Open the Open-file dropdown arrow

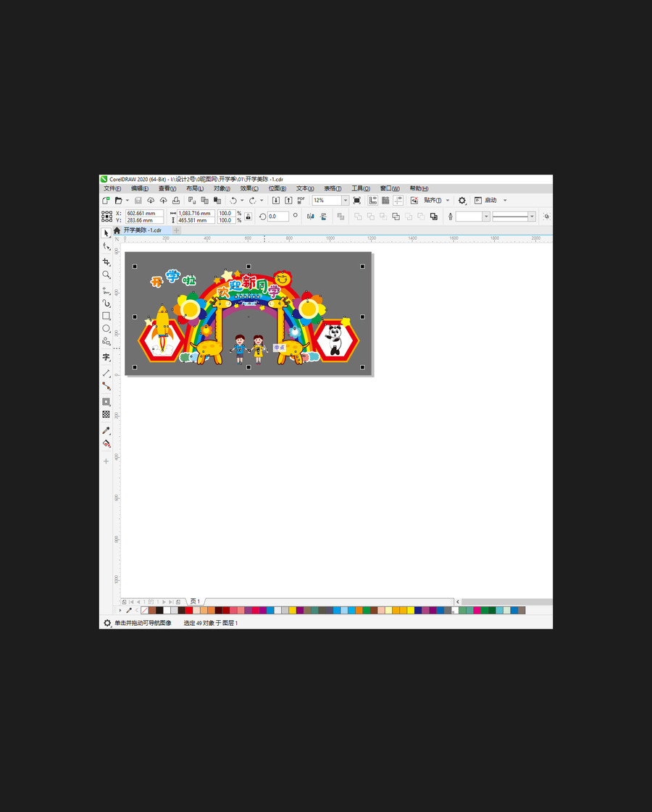128,201
